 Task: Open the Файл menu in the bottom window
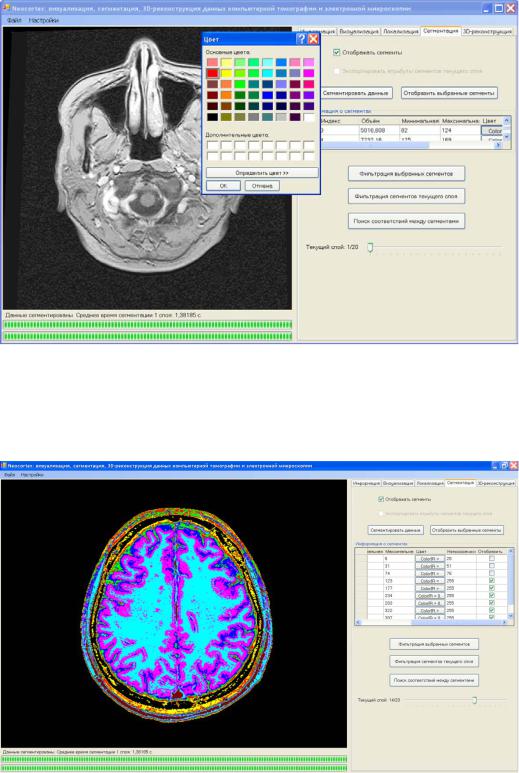click(x=9, y=475)
